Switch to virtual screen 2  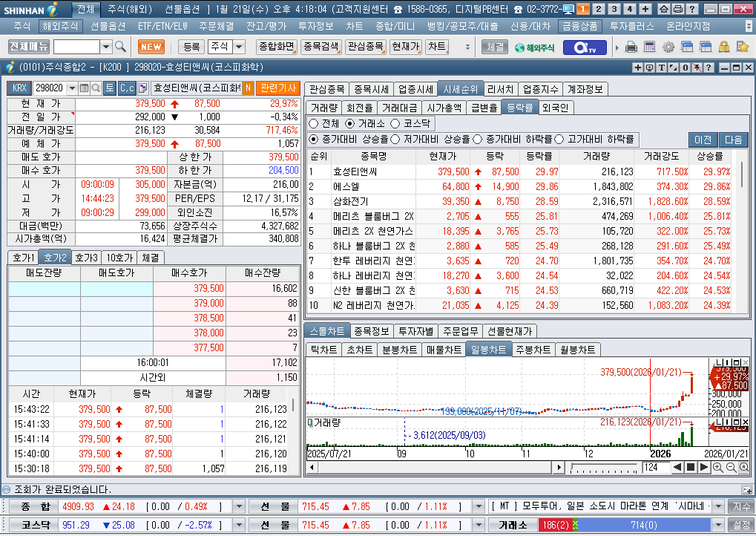click(x=598, y=9)
